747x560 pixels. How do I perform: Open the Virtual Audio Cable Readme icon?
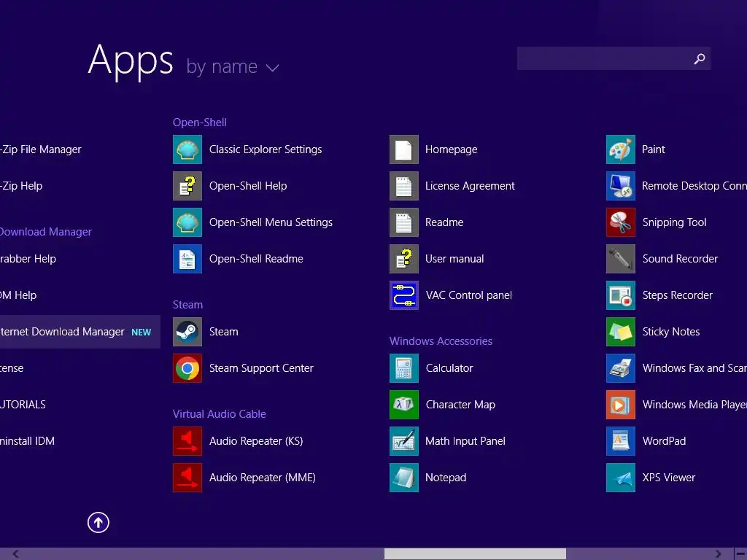pyautogui.click(x=404, y=222)
